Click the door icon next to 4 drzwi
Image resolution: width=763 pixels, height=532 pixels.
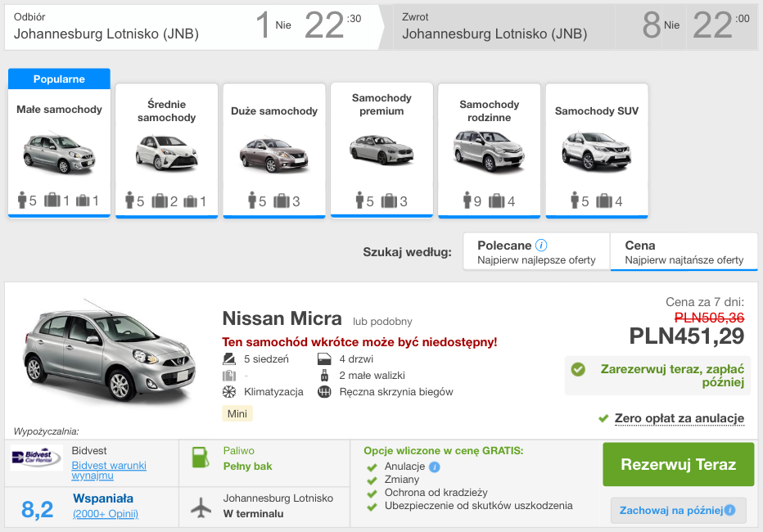(324, 359)
